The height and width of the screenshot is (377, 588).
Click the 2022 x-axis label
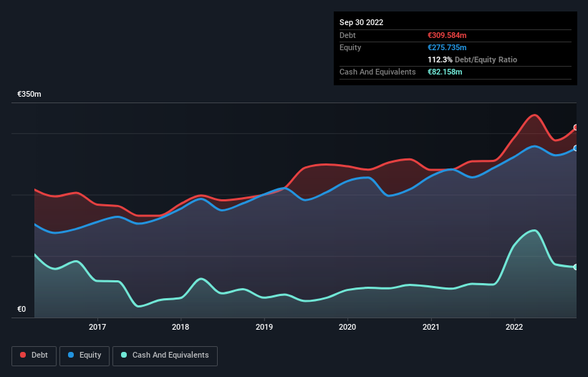tap(514, 327)
